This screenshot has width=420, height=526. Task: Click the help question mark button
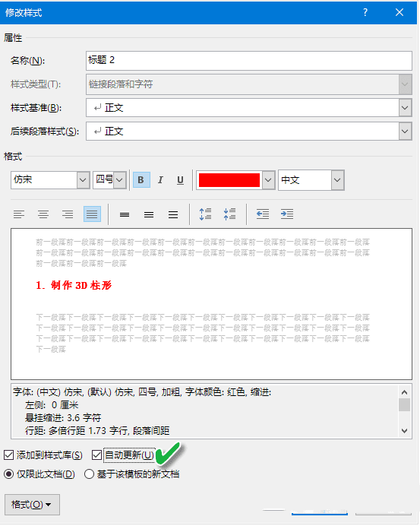coord(365,12)
